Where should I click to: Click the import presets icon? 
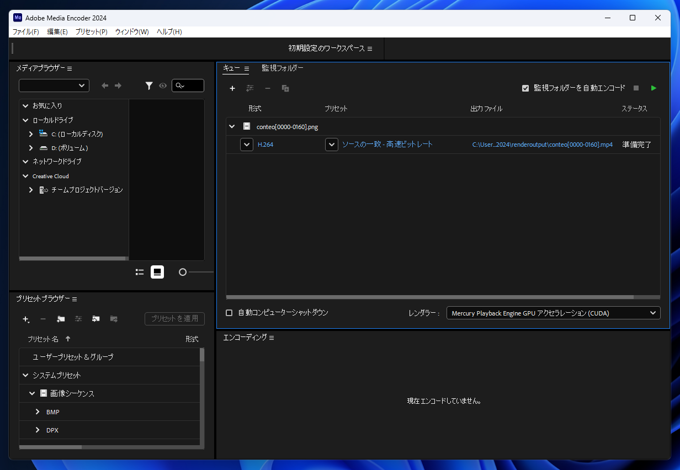pyautogui.click(x=96, y=319)
